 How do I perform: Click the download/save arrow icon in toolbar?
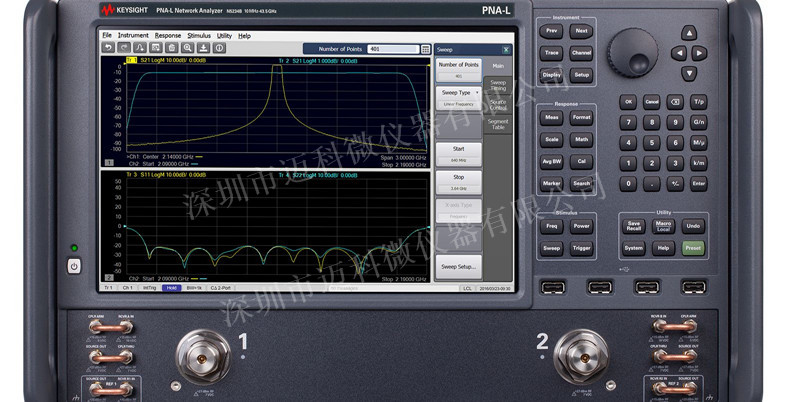[204, 48]
